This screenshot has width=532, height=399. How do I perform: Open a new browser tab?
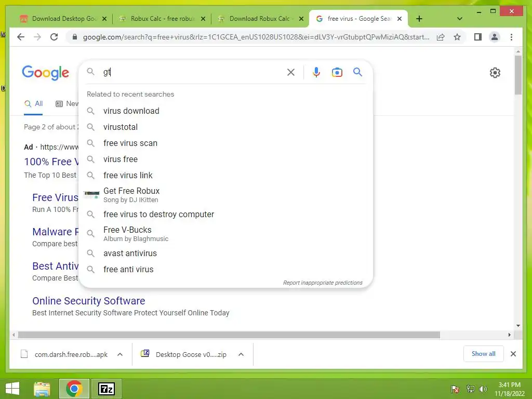(419, 19)
